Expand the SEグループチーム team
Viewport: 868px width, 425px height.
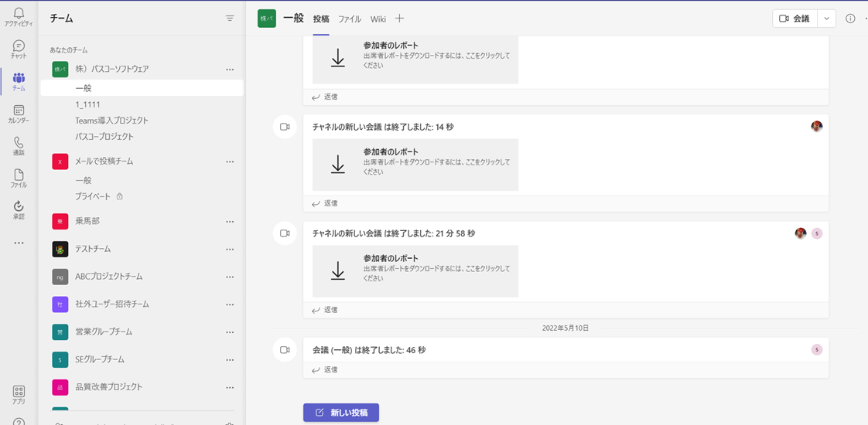tap(101, 360)
